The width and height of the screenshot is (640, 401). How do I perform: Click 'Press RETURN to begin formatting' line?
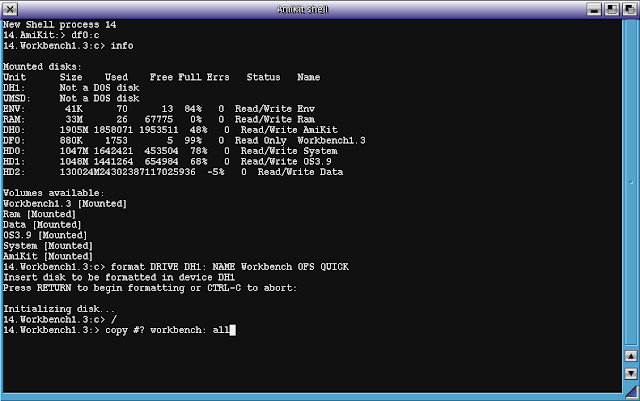click(150, 288)
